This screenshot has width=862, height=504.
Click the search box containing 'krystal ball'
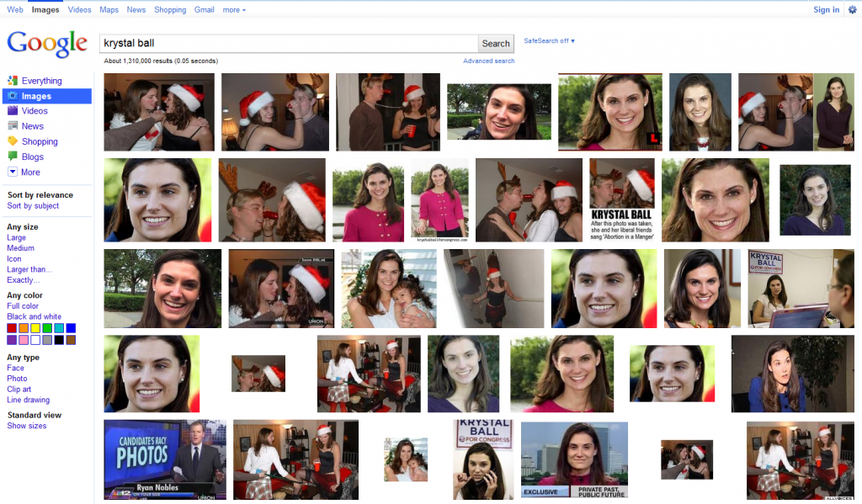click(288, 44)
